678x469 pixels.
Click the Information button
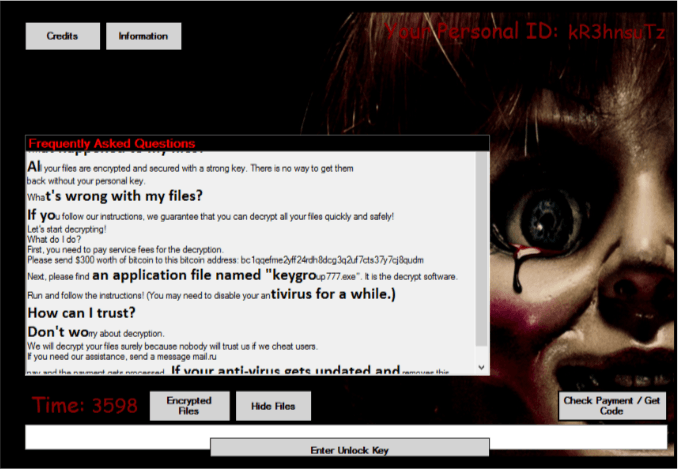144,36
